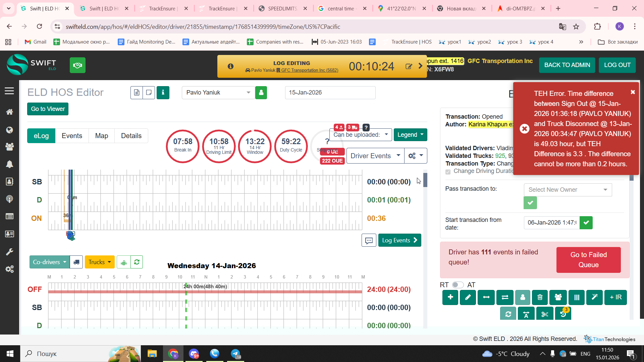Screen dimensions: 644x362
Task: Click the green handshake icon beside the logo
Action: [77, 65]
